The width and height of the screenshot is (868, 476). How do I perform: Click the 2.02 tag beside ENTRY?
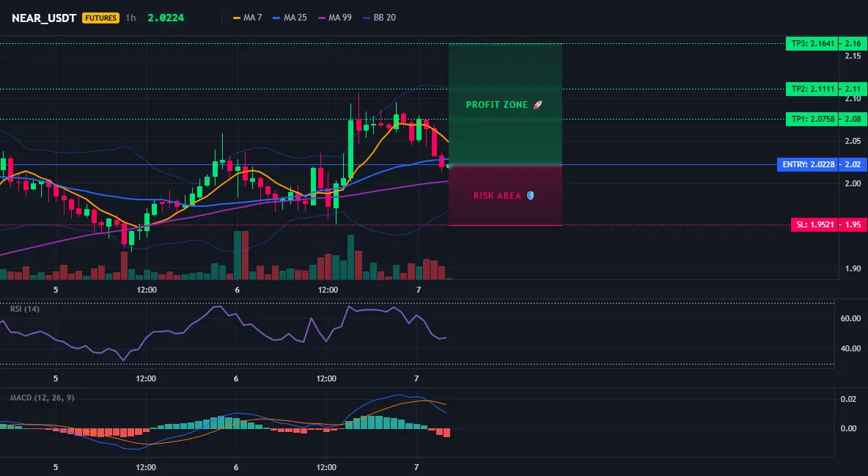853,164
